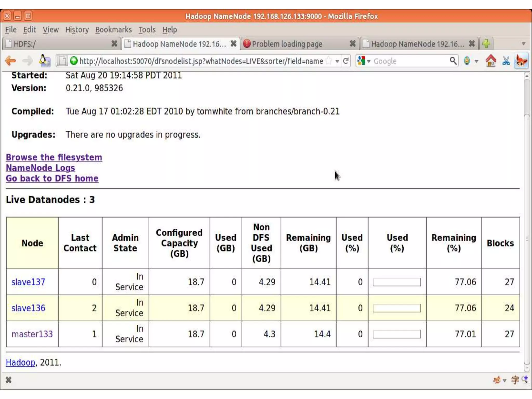Sort table by Blocks column header
This screenshot has width=532, height=399.
tap(500, 243)
